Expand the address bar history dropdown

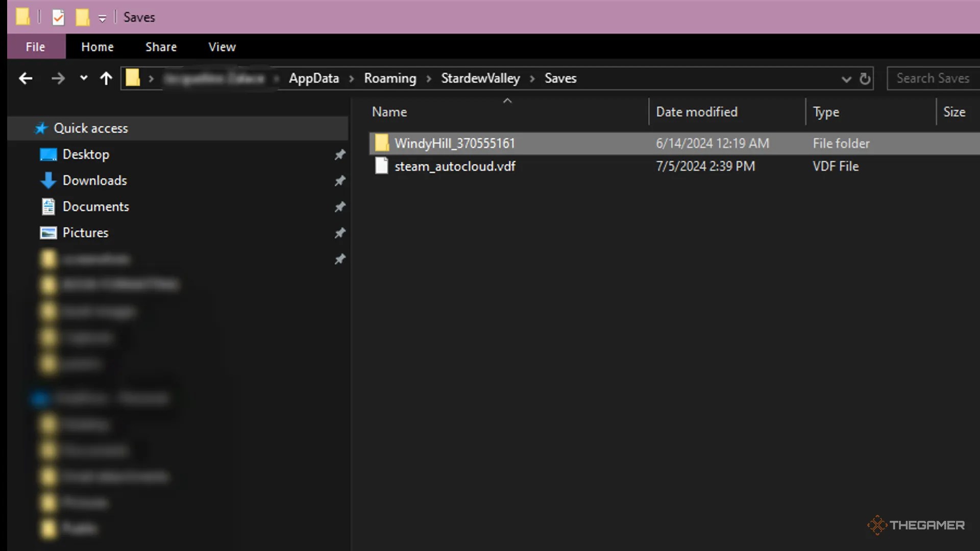(x=846, y=79)
